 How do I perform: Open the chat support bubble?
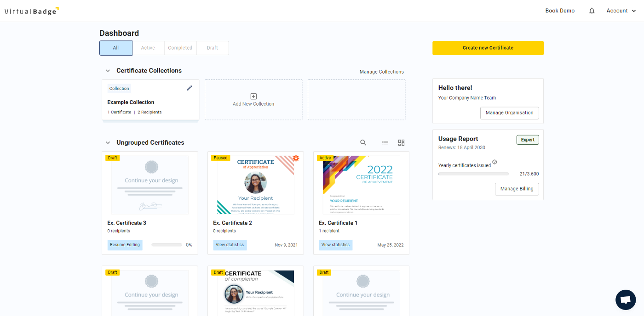[x=625, y=299]
